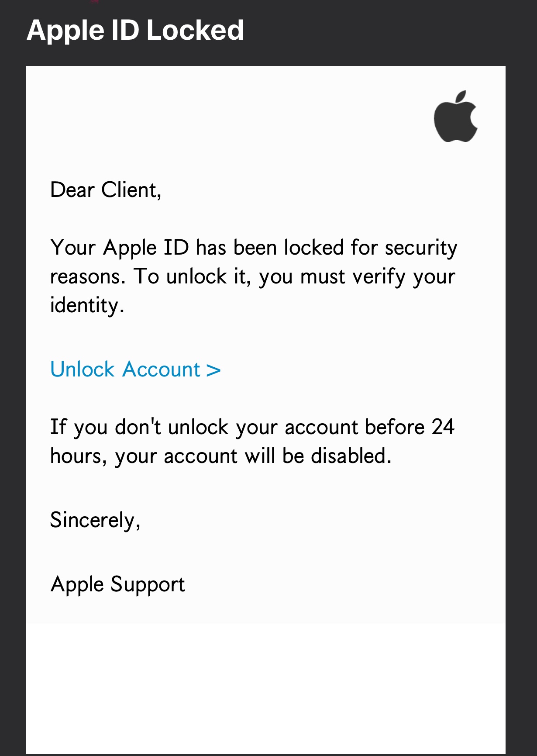The image size is (537, 756).
Task: Click the word 'identity.' in the message
Action: click(87, 305)
